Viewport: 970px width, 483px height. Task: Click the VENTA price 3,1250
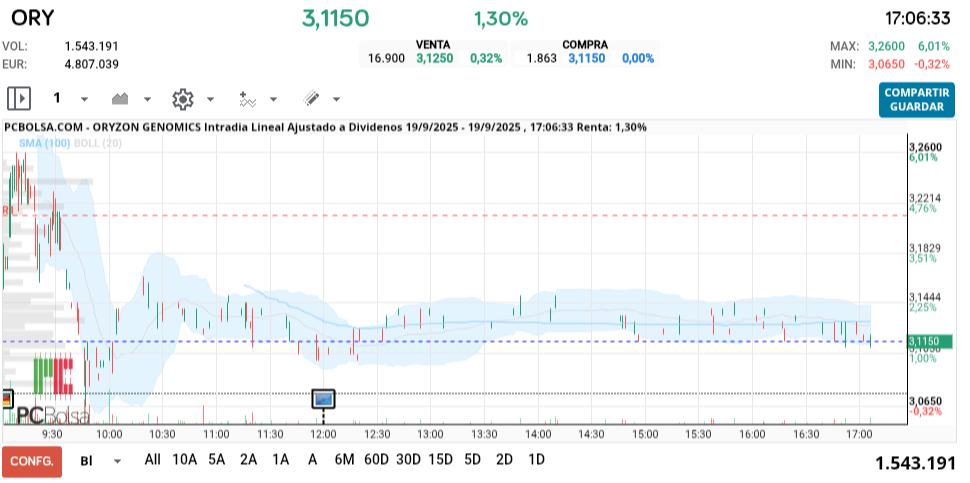(434, 59)
